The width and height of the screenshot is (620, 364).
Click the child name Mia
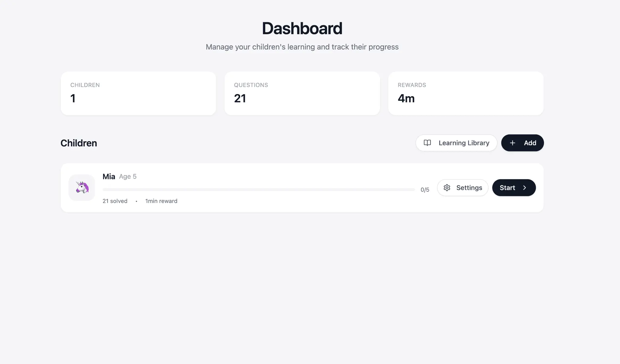point(109,177)
